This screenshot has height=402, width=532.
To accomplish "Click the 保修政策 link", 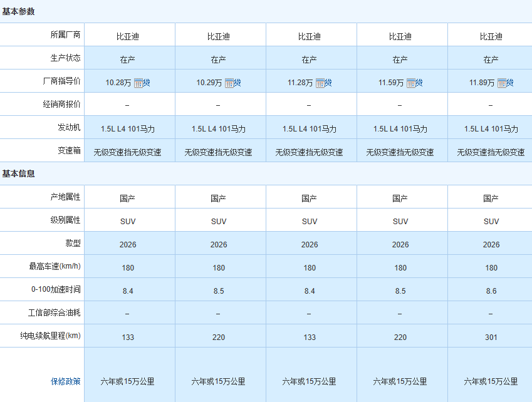I will pos(66,381).
